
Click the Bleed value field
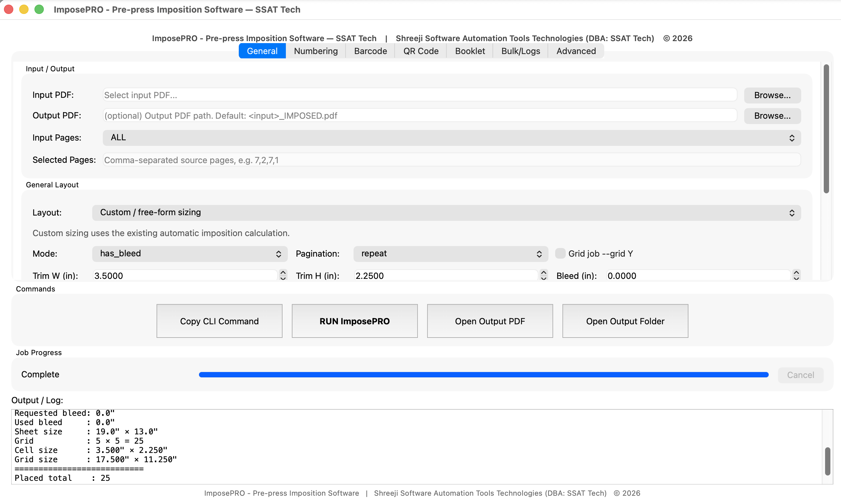click(698, 276)
